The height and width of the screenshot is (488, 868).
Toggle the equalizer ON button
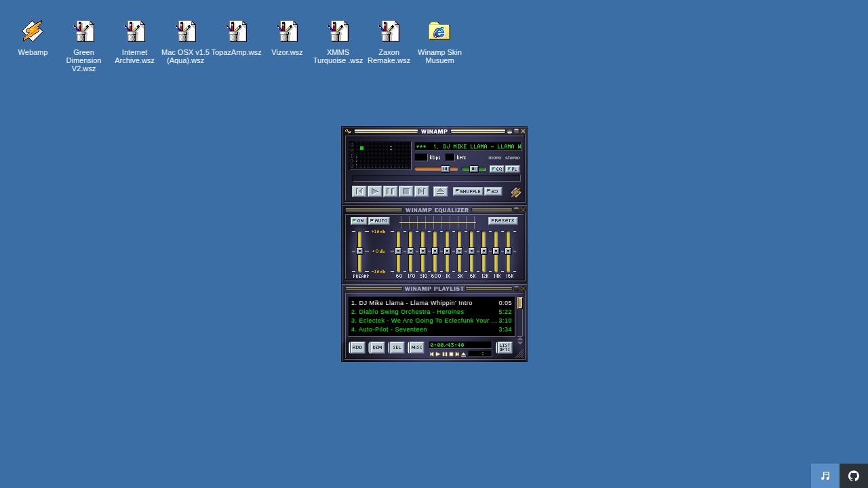coord(359,221)
